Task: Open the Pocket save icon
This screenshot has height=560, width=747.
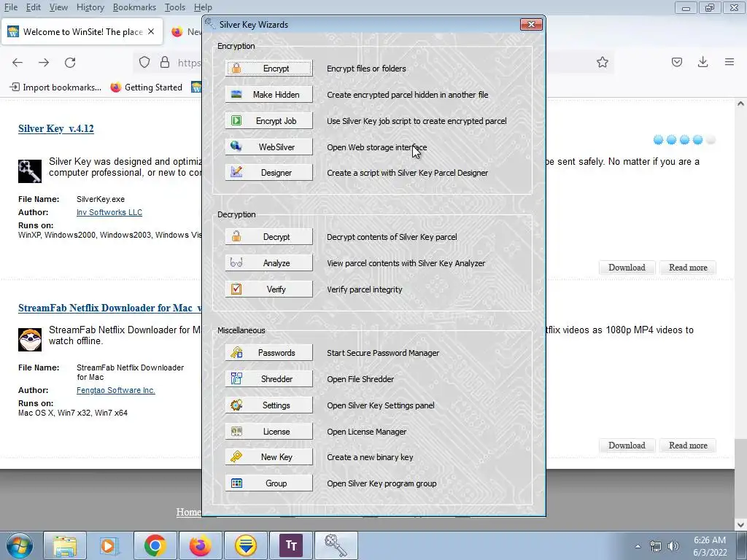Action: point(677,62)
